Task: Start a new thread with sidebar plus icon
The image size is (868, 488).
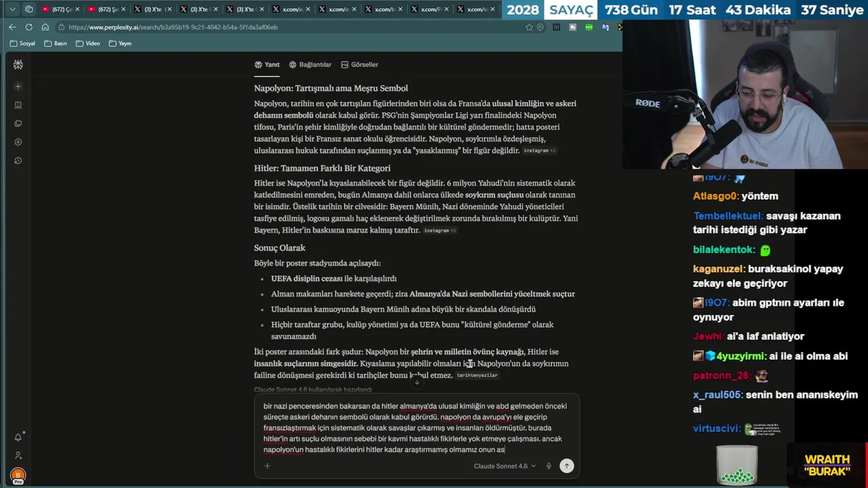Action: click(x=18, y=86)
